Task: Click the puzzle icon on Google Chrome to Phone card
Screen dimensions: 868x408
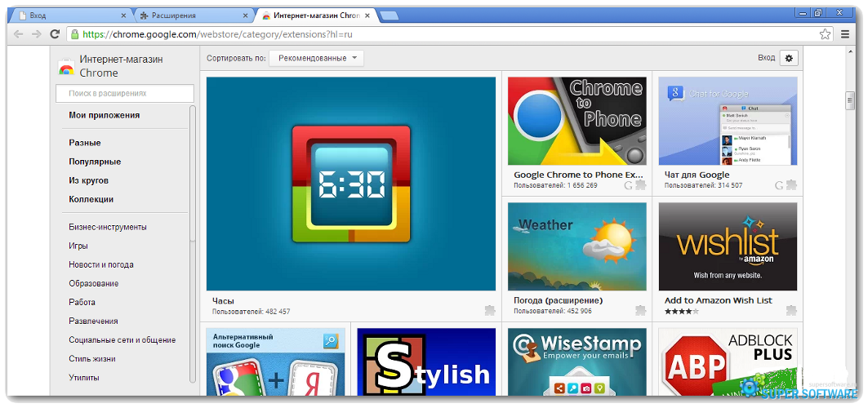Action: click(x=640, y=184)
